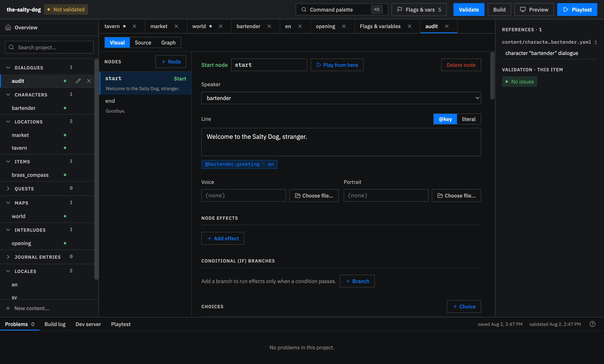
Task: Edit the start node name field
Action: point(269,65)
